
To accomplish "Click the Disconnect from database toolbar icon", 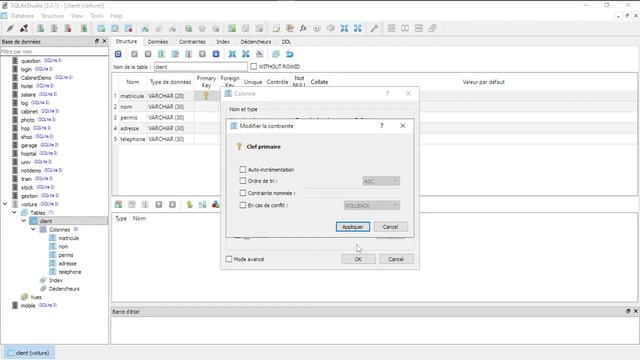I will 24,28.
